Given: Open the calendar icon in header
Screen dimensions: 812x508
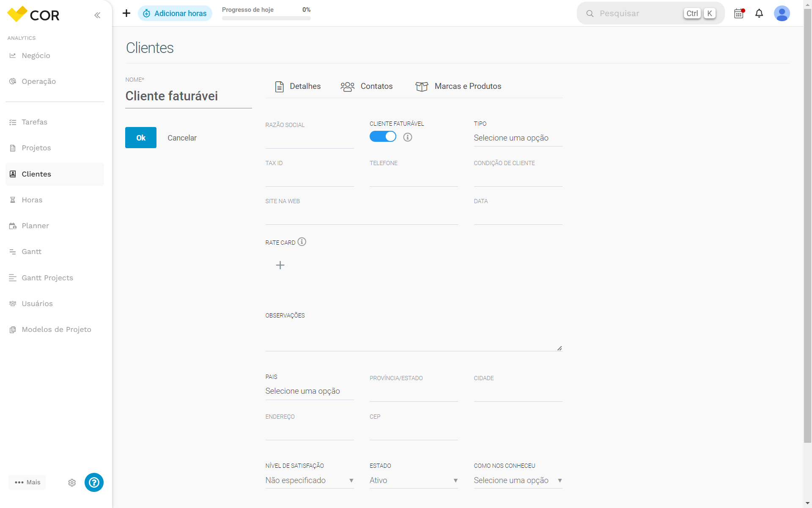Looking at the screenshot, I should (x=739, y=14).
